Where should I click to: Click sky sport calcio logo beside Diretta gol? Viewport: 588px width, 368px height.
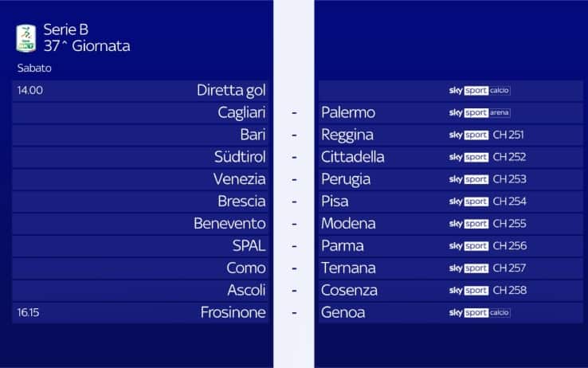pos(480,91)
